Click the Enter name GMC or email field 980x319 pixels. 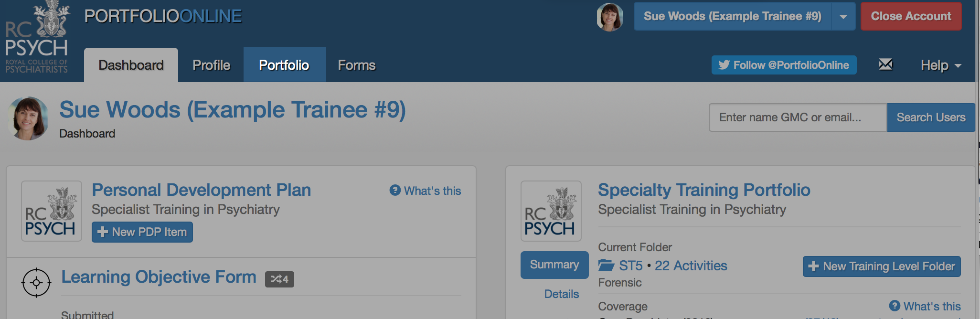click(x=798, y=117)
